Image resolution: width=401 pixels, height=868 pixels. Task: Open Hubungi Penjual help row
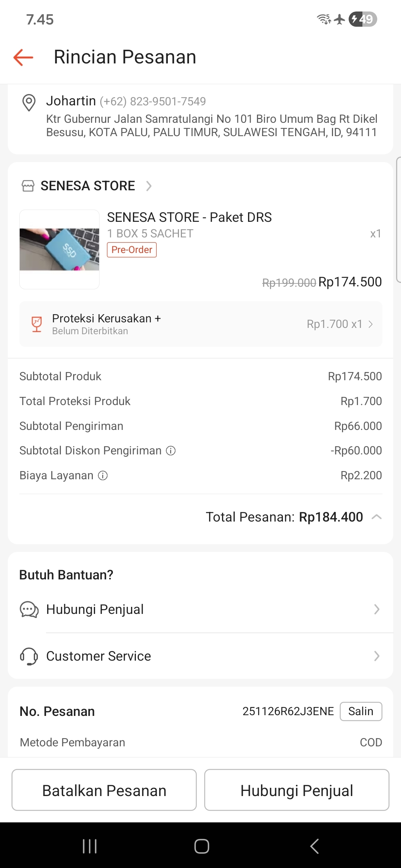tap(200, 609)
